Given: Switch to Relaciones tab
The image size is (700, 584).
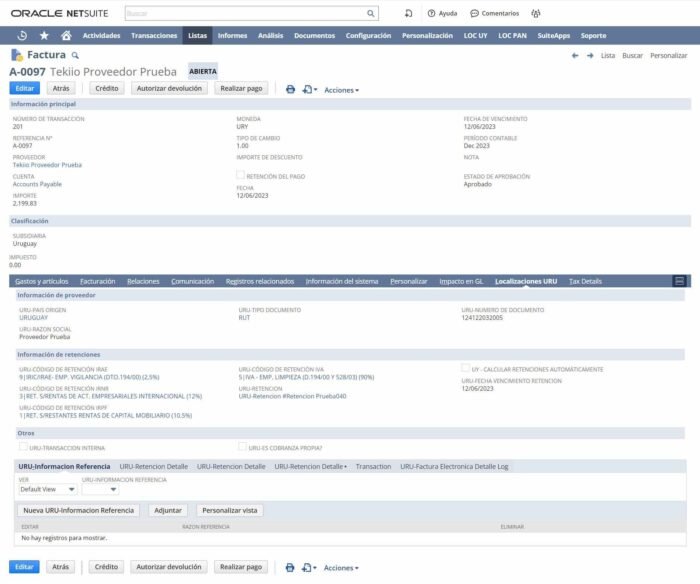Looking at the screenshot, I should tap(143, 281).
